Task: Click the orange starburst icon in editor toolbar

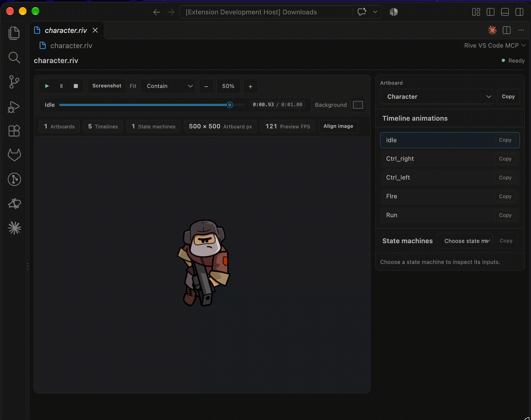Action: click(492, 30)
